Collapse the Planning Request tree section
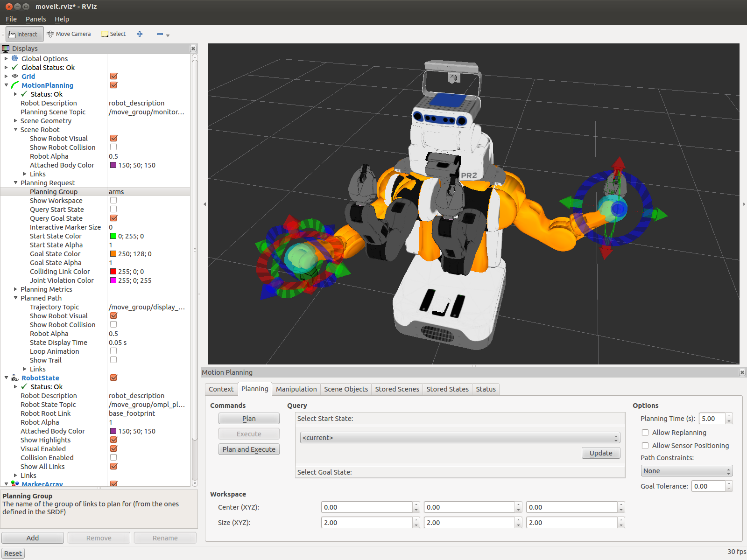Screen dimensions: 747x560 [x=16, y=183]
